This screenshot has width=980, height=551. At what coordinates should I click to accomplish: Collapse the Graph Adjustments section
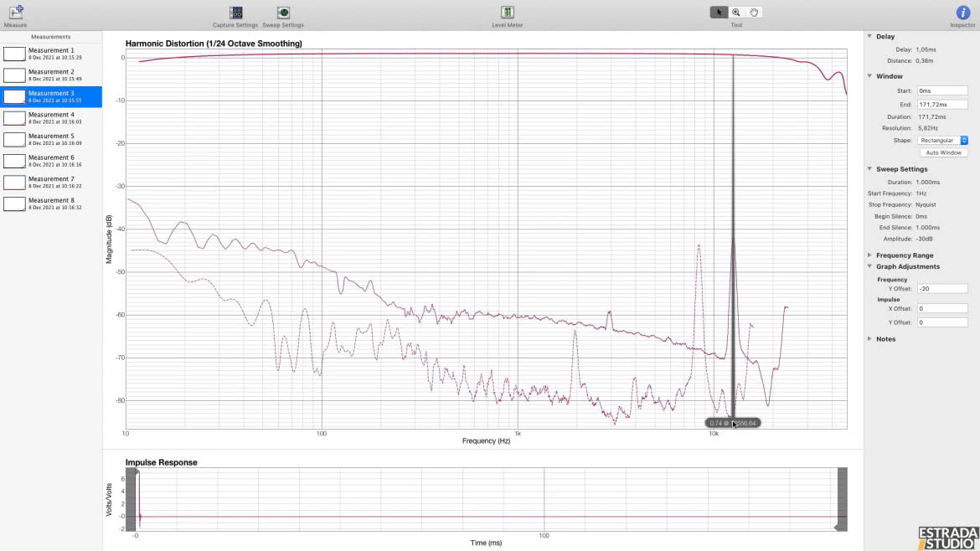coord(869,266)
